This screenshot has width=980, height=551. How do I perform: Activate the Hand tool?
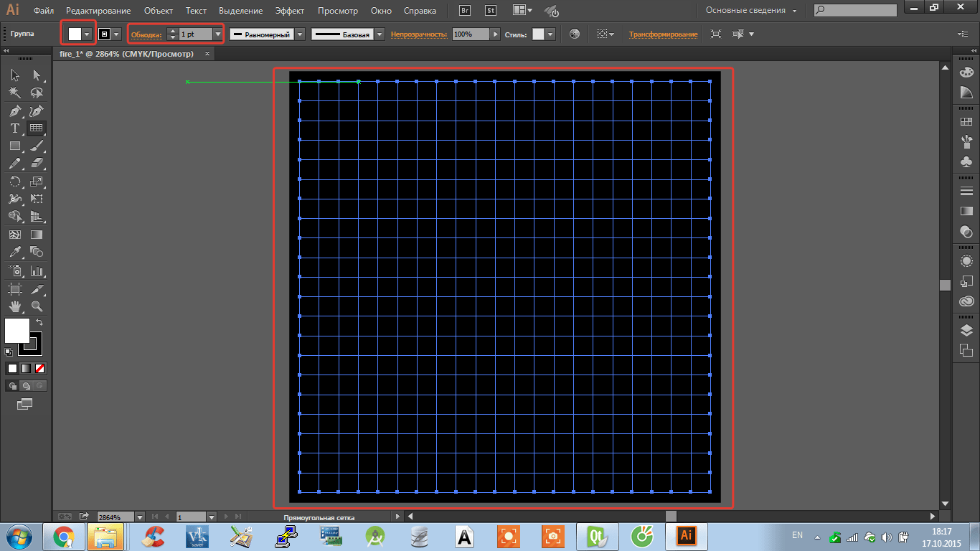(x=14, y=306)
